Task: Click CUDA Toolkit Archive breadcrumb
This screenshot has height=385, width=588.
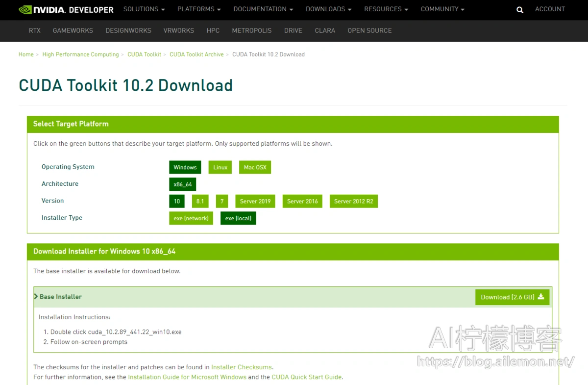Action: [196, 54]
